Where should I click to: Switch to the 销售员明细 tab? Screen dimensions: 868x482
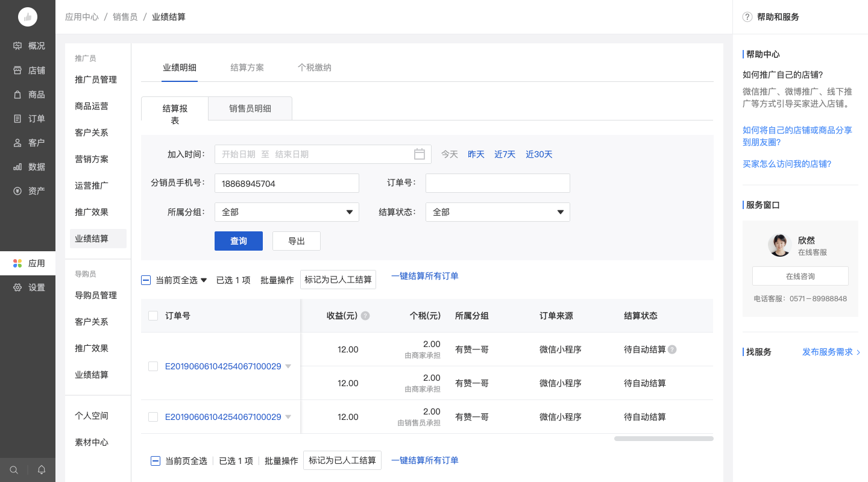click(250, 108)
